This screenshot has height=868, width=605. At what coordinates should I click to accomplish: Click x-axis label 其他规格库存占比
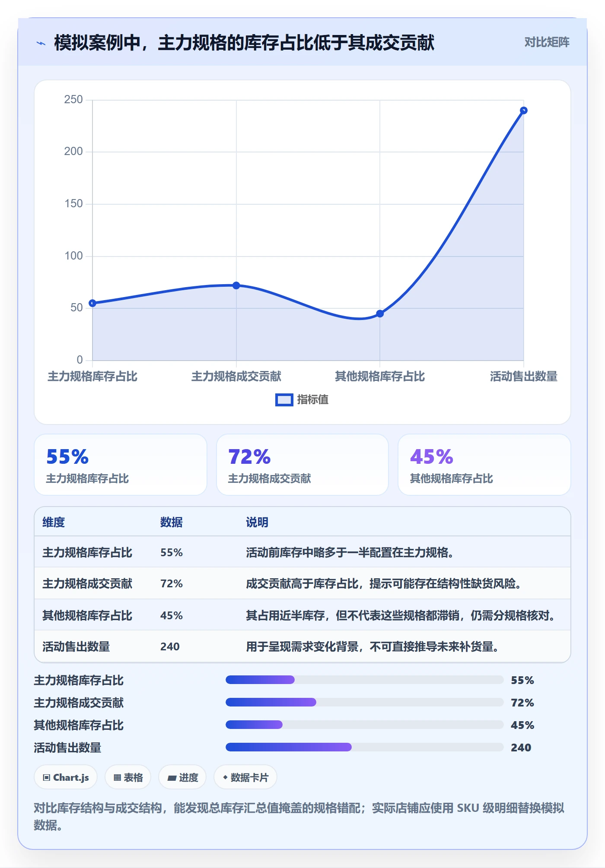pos(380,377)
